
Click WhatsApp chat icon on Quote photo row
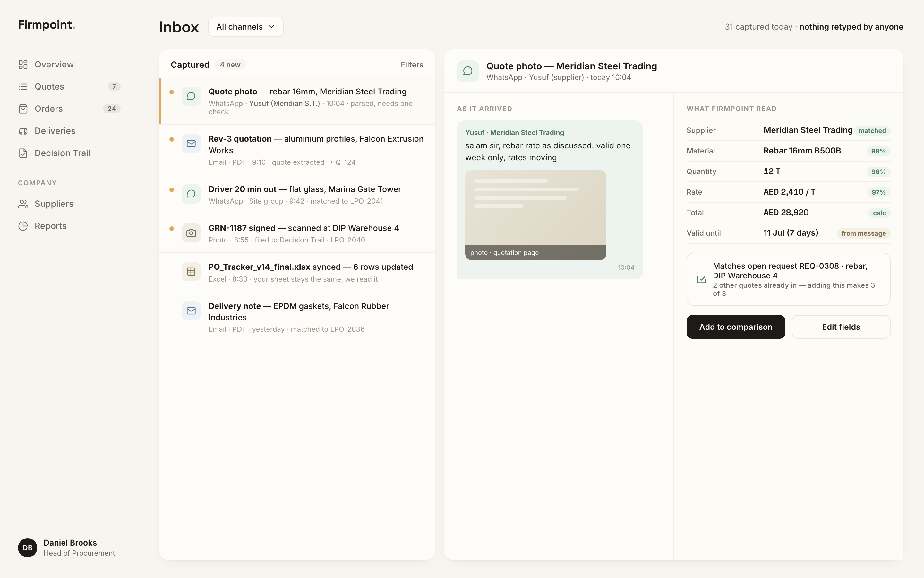pos(191,96)
